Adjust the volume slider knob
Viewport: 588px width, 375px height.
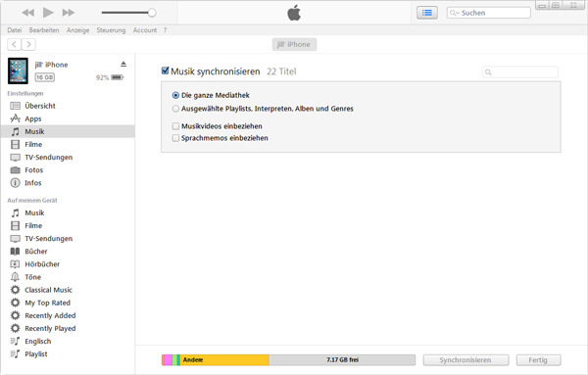click(x=152, y=13)
